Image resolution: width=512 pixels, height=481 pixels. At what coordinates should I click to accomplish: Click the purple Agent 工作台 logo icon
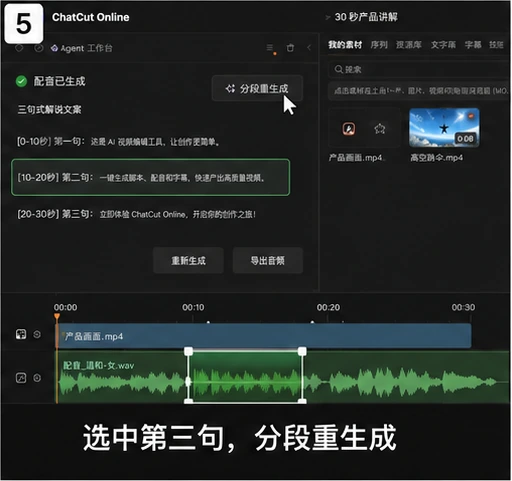(x=54, y=48)
